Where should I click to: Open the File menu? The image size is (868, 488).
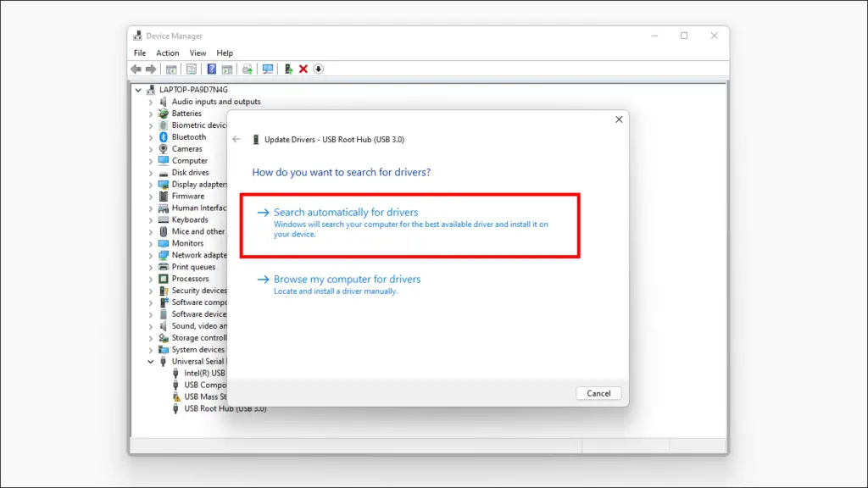point(140,53)
